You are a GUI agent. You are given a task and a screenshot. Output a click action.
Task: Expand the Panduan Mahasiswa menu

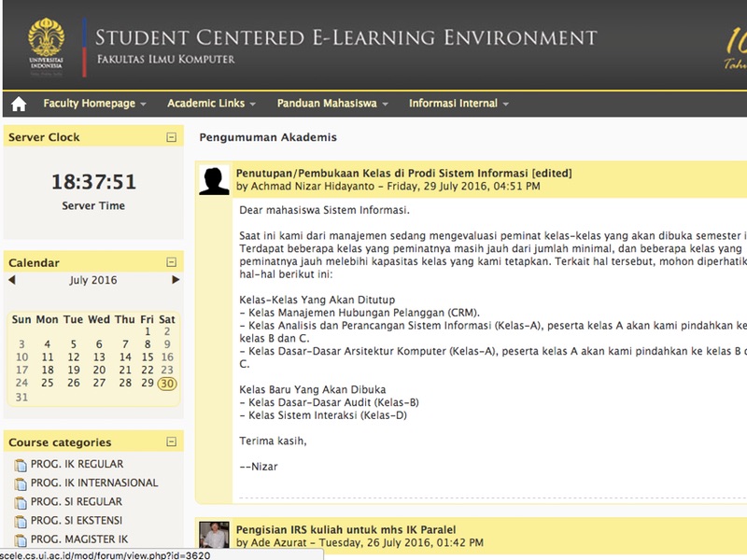332,104
